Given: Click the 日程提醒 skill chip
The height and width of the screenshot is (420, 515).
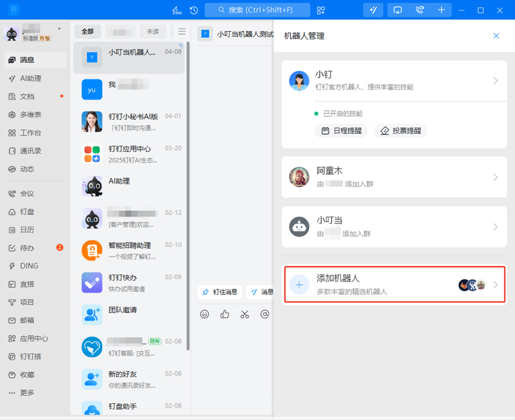Looking at the screenshot, I should 341,131.
